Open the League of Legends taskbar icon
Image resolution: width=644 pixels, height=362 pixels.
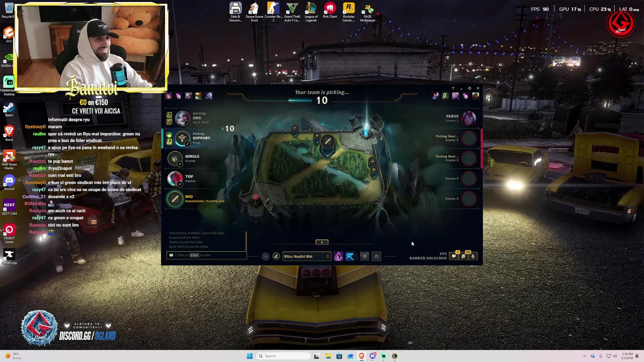(x=394, y=356)
